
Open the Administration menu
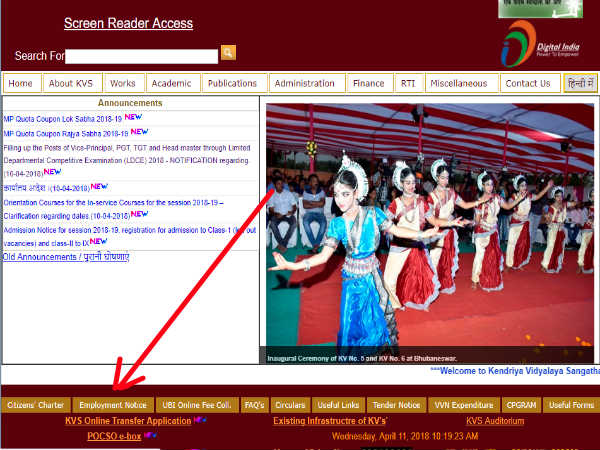click(x=307, y=83)
